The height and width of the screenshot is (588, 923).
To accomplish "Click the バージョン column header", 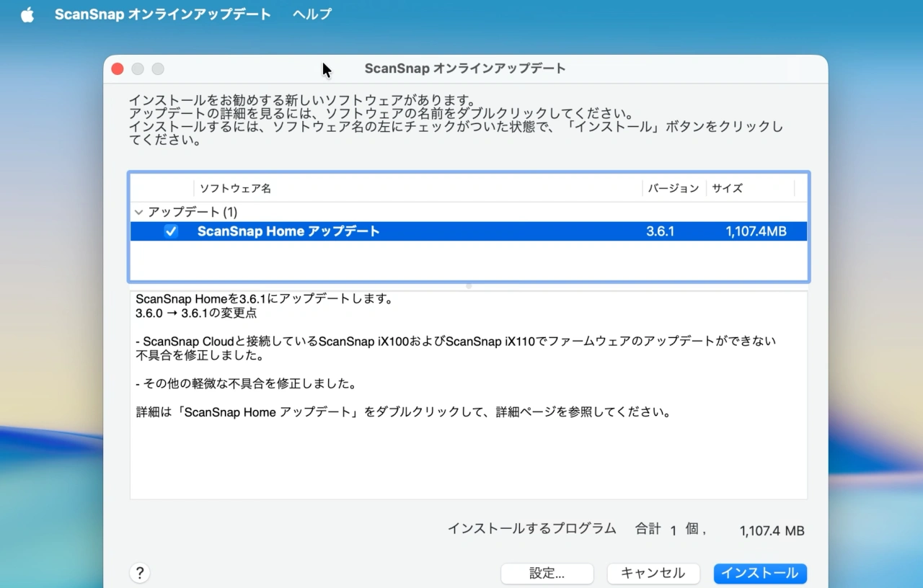I will 673,188.
